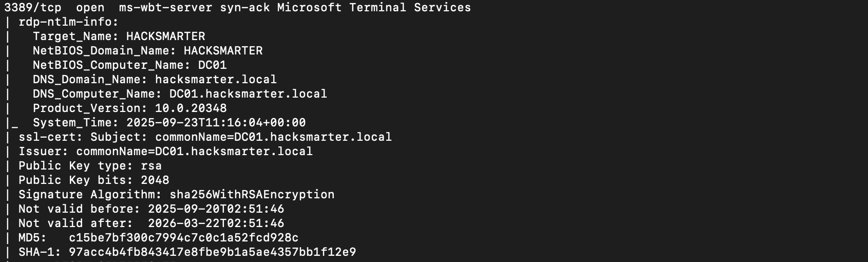Image resolution: width=868 pixels, height=262 pixels.
Task: Click the Issuer commonName value
Action: click(x=194, y=152)
